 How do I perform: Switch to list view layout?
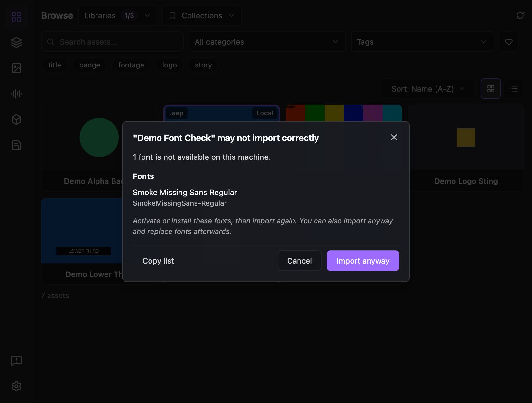tap(514, 89)
